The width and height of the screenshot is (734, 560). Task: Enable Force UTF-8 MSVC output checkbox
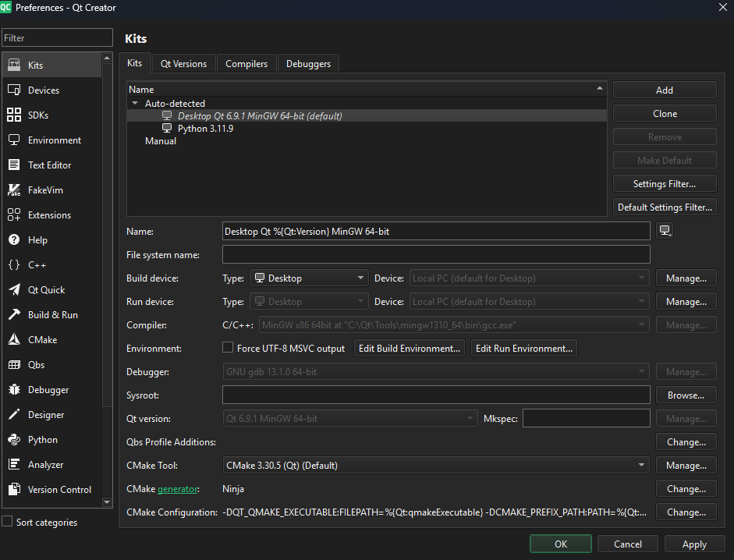[228, 348]
